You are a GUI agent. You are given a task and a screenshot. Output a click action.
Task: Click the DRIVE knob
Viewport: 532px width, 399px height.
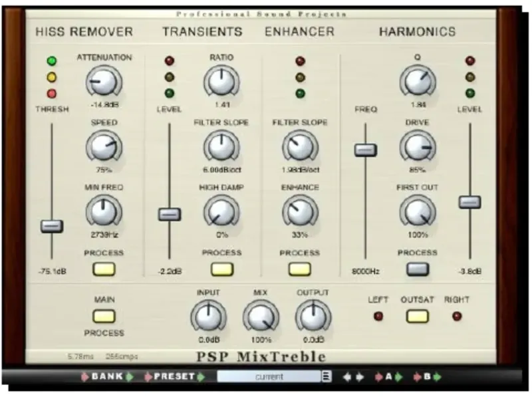coord(418,147)
